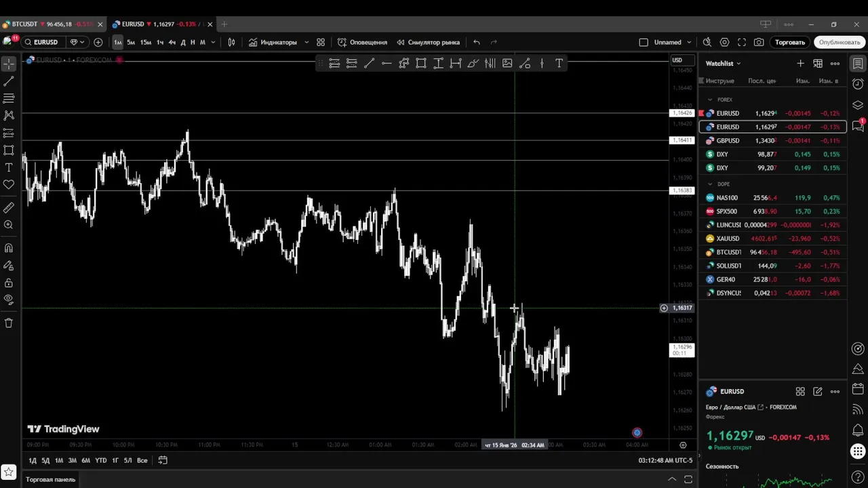Collapse the FOREX watchlist section
The image size is (868, 488).
point(710,100)
